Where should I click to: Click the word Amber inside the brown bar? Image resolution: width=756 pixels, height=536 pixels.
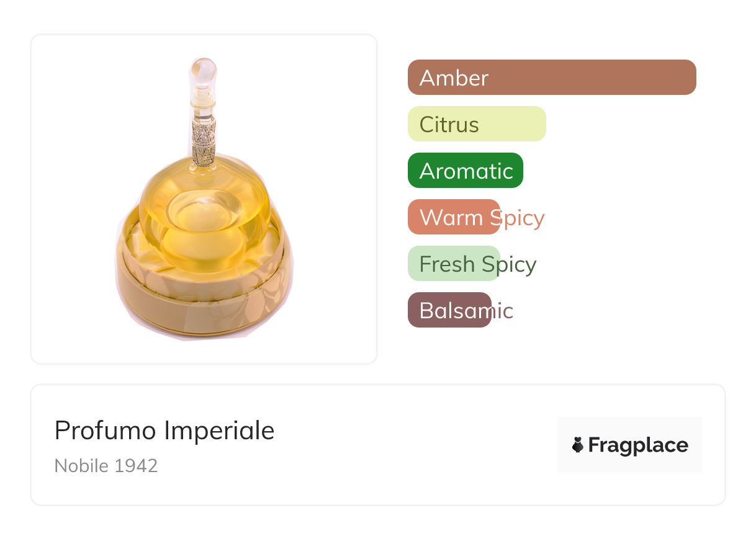point(454,78)
